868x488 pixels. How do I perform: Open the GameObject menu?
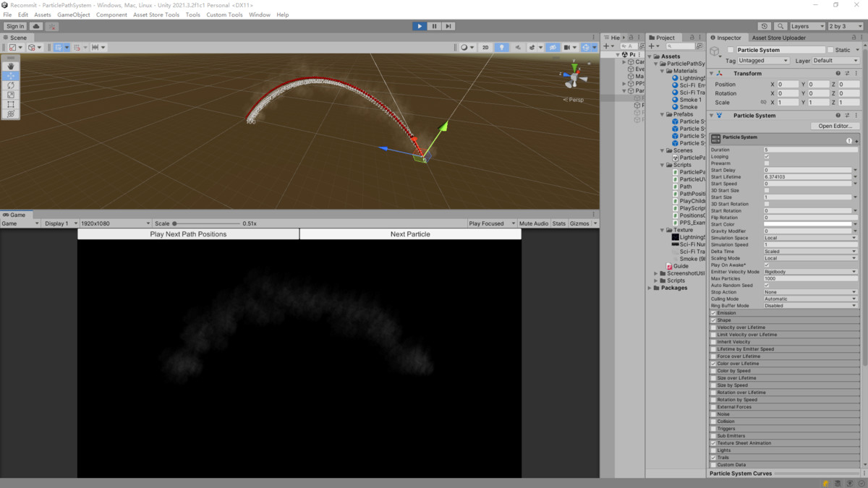[x=73, y=14]
